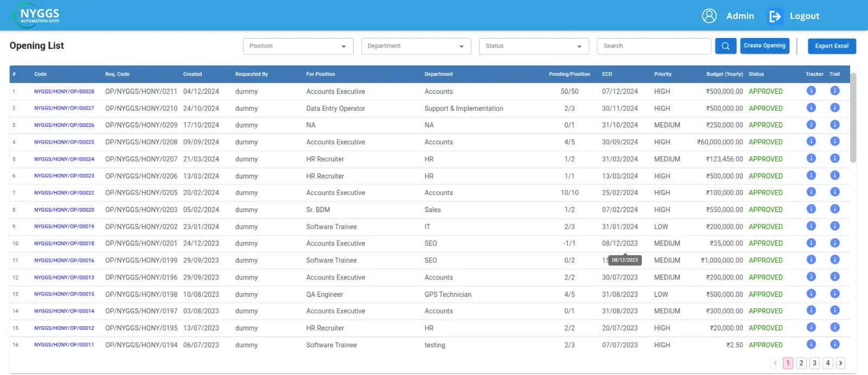This screenshot has height=375, width=868.
Task: Click the previous page arrow
Action: pos(775,363)
